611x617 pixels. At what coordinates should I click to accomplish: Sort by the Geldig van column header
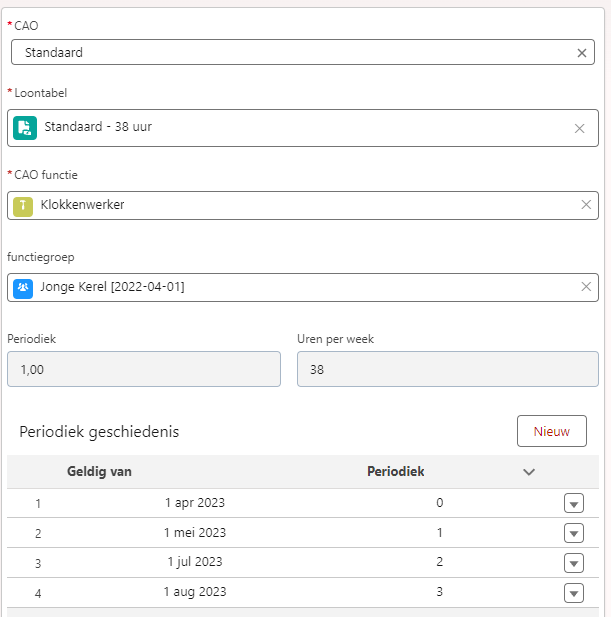(99, 471)
